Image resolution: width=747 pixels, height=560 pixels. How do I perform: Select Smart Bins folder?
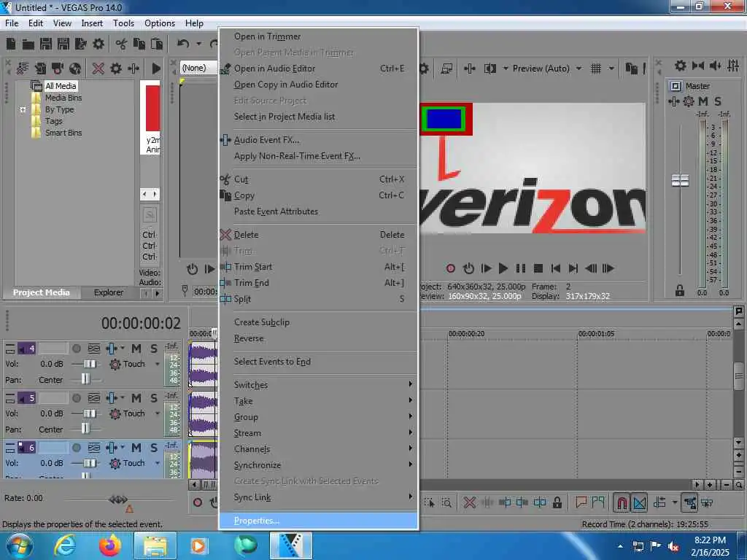coord(63,133)
